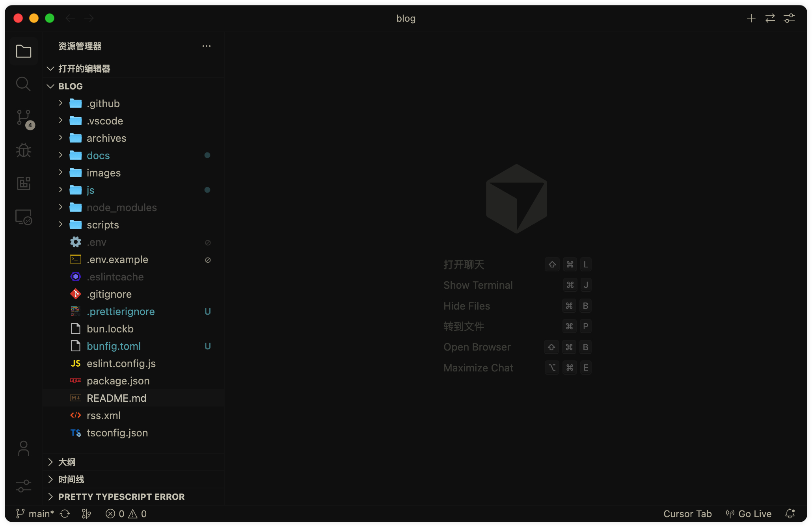Open README.md in the file tree
812x527 pixels.
coord(116,398)
